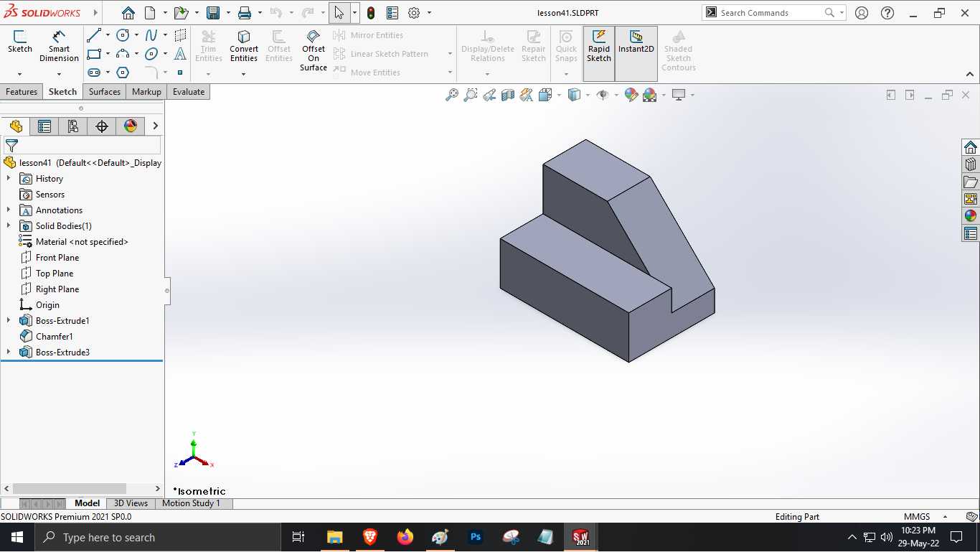980x560 pixels.
Task: Click the Search Commands input field
Action: tap(771, 13)
